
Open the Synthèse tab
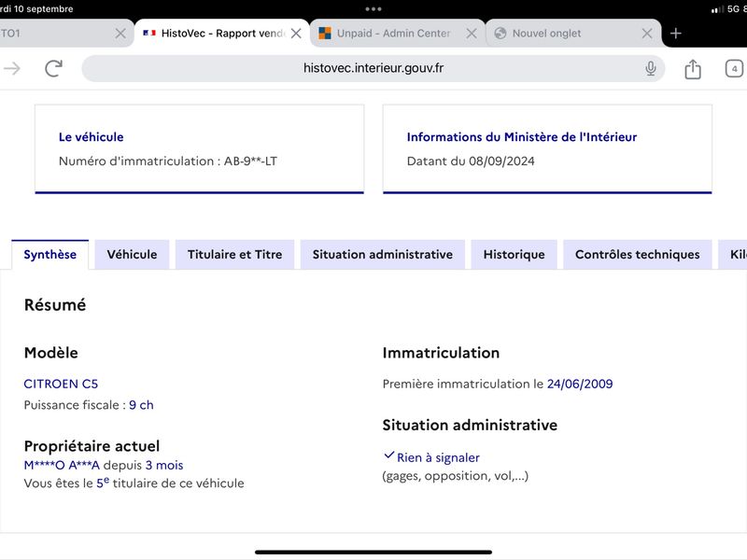pyautogui.click(x=50, y=254)
